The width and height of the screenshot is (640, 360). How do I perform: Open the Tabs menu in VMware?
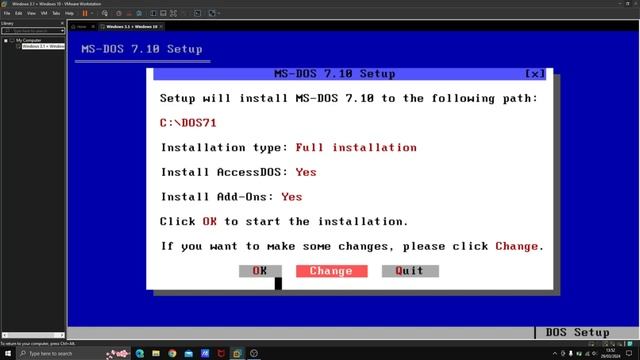56,13
